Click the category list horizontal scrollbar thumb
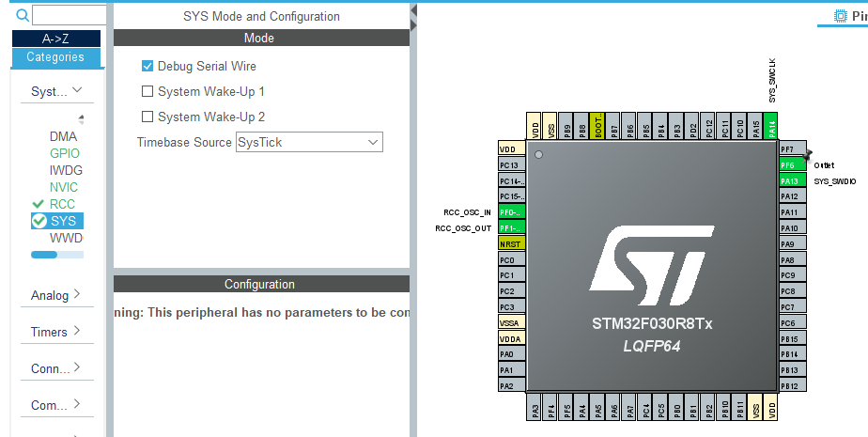The width and height of the screenshot is (868, 437). click(x=44, y=255)
